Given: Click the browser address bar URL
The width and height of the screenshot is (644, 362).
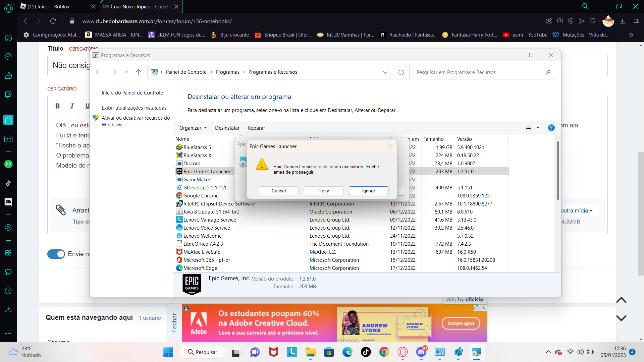Looking at the screenshot, I should pos(157,21).
